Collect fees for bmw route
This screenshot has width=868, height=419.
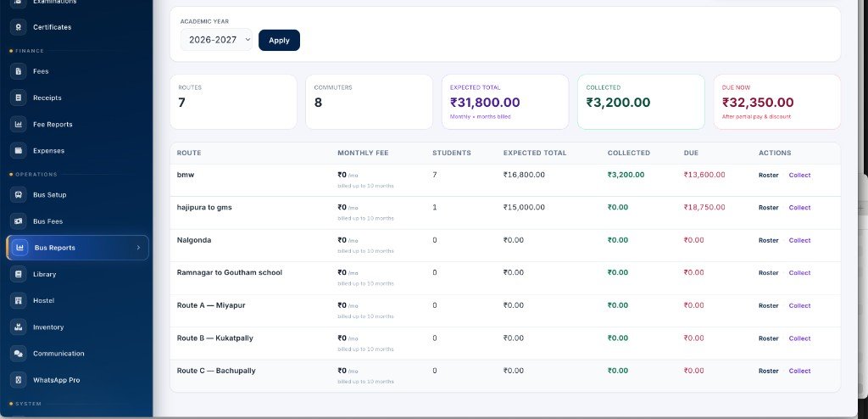799,175
